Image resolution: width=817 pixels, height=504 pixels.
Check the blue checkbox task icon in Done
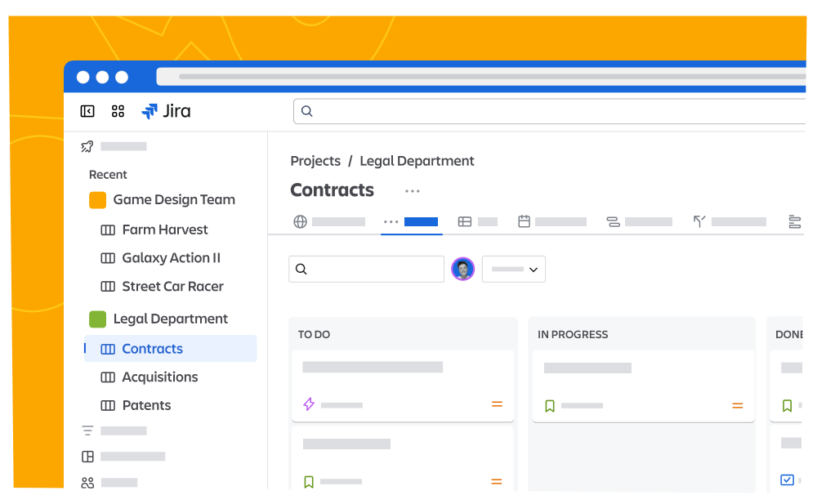[x=787, y=480]
